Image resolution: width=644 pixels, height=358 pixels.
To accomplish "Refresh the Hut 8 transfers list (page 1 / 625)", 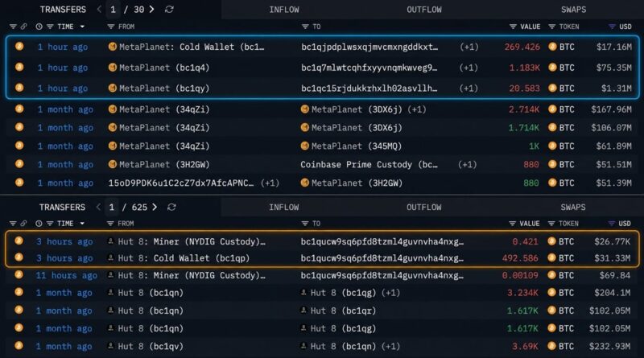I will (171, 208).
